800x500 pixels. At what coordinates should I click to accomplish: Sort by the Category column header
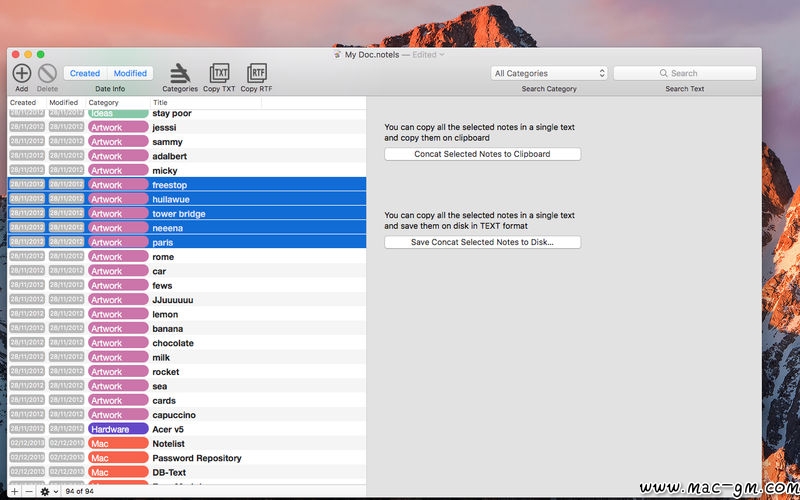coord(118,103)
